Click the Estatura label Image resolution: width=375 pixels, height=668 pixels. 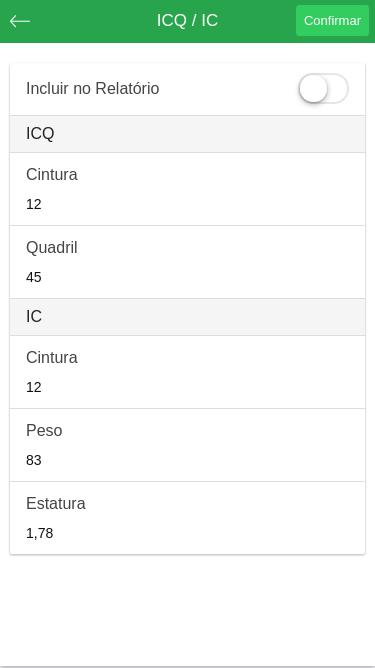pyautogui.click(x=55, y=504)
